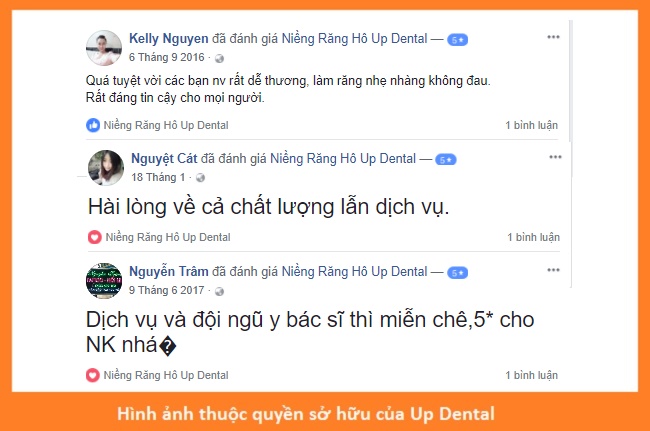Open the Nguyễn Trâm name link

coord(169,271)
